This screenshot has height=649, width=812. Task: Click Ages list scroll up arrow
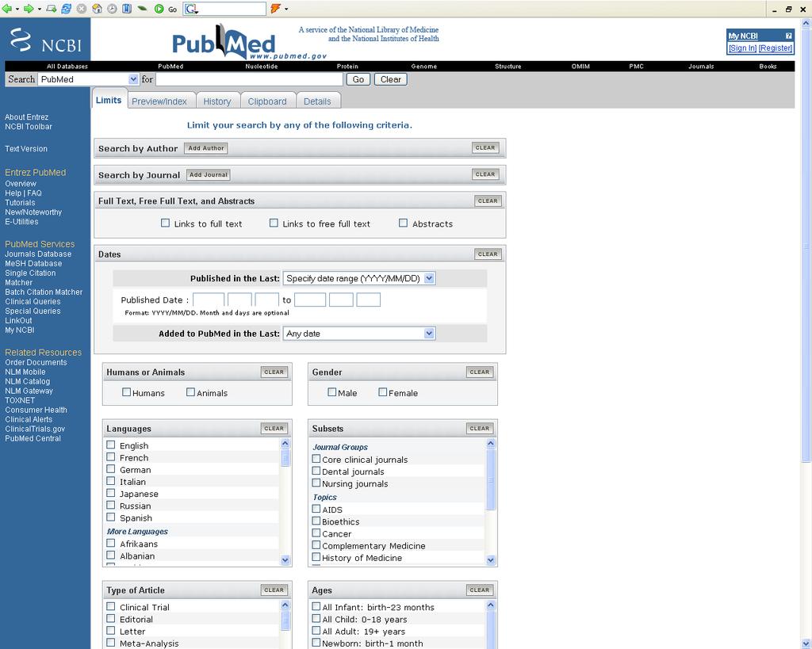pyautogui.click(x=491, y=605)
